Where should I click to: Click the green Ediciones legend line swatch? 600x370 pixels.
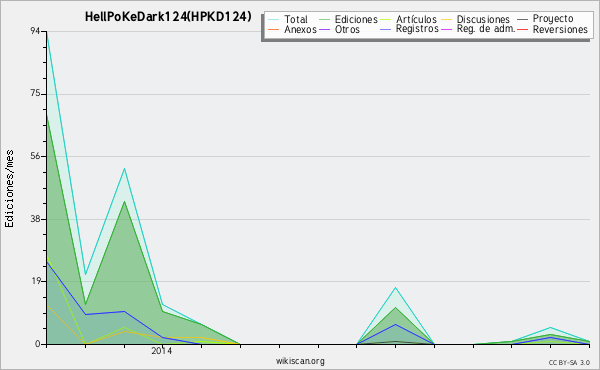click(324, 20)
